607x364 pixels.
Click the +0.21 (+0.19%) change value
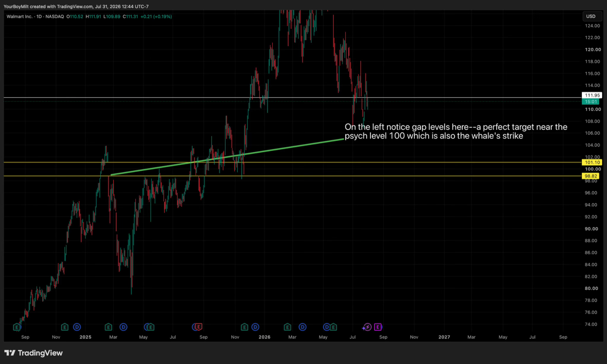click(156, 17)
